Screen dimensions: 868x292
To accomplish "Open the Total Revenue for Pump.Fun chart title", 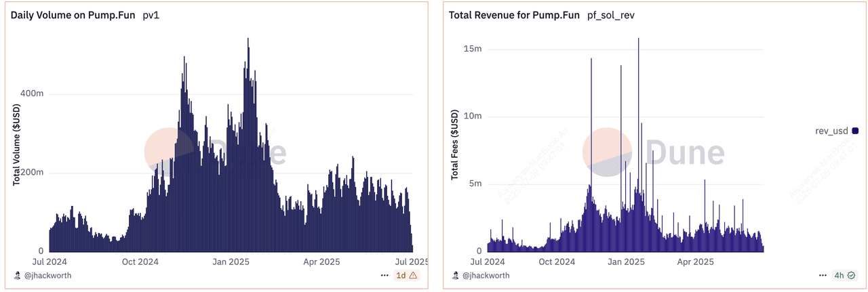I will point(515,15).
